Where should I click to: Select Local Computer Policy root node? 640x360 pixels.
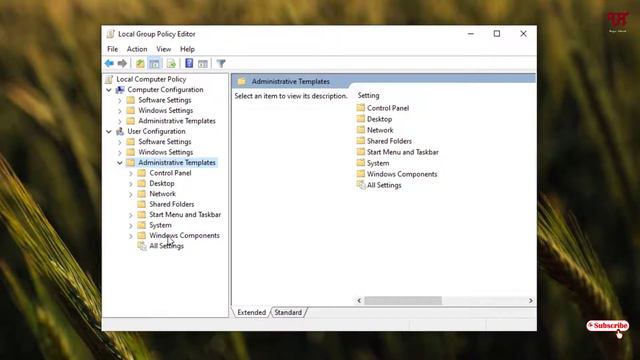151,79
